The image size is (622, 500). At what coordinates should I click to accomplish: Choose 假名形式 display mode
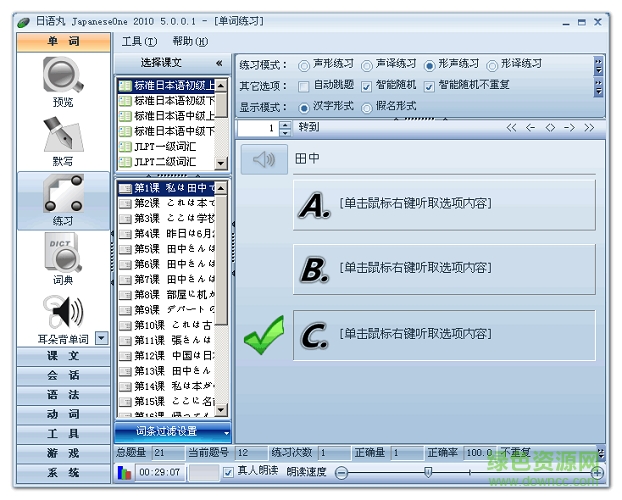367,108
